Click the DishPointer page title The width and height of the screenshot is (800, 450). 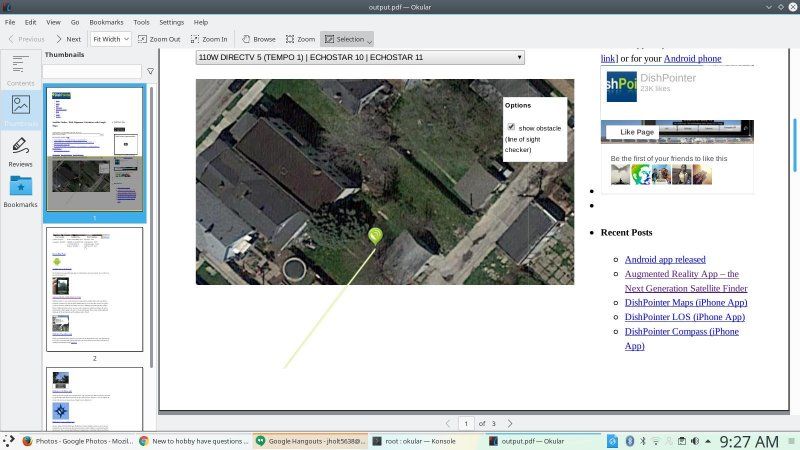[668, 78]
